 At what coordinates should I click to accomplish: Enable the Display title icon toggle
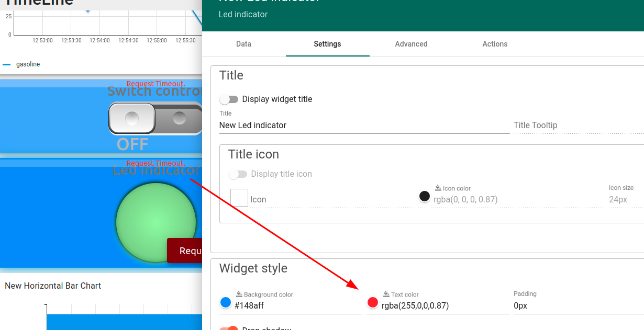pyautogui.click(x=238, y=174)
